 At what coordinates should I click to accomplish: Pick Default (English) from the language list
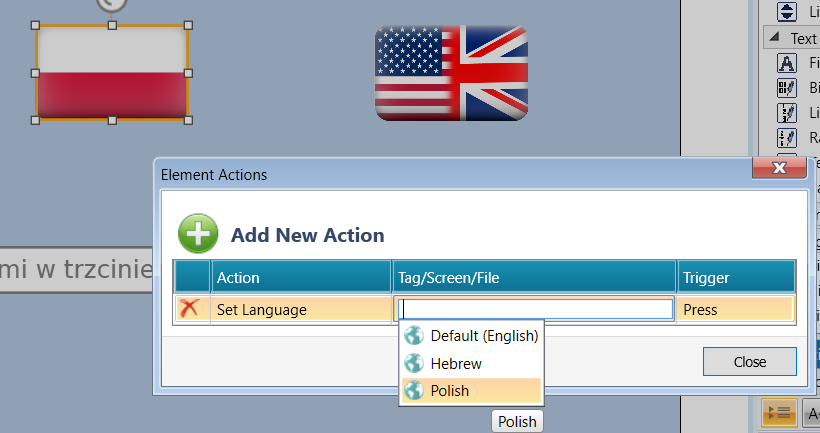[471, 336]
